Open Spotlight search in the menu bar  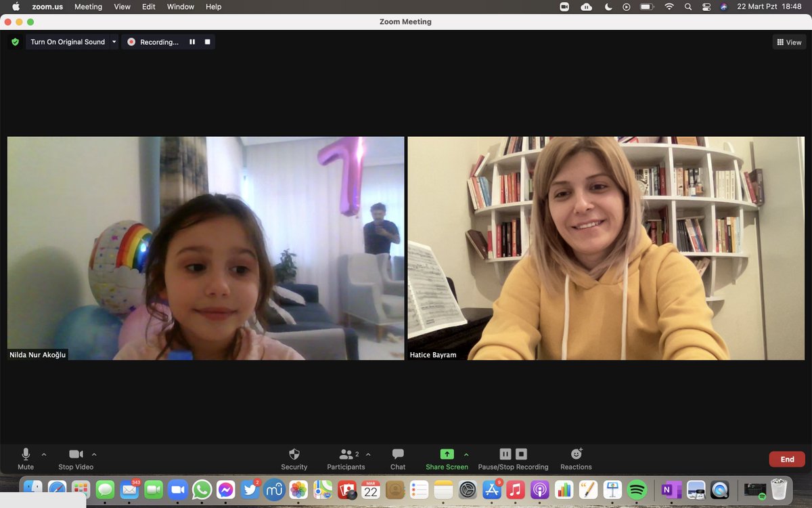(x=688, y=7)
